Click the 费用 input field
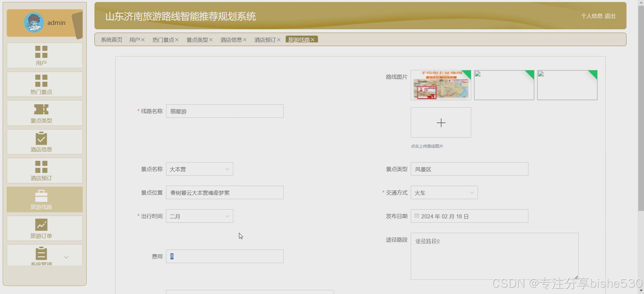644x294 pixels. (x=225, y=256)
